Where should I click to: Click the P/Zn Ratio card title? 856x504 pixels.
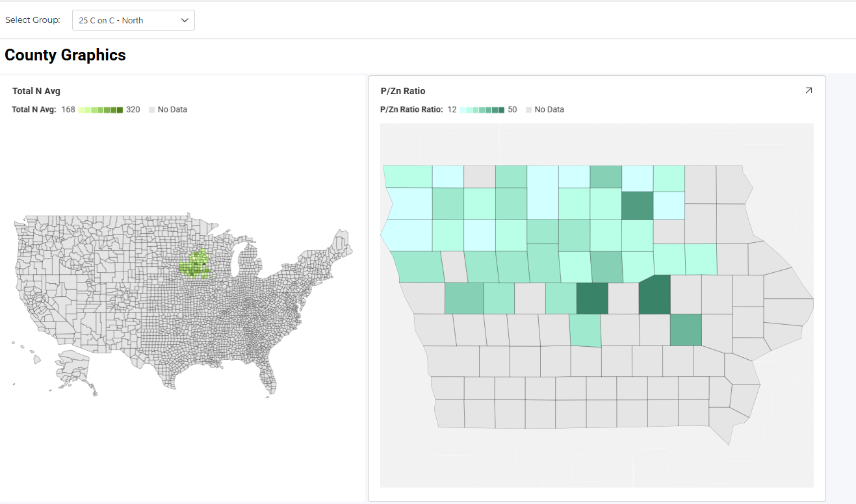pyautogui.click(x=403, y=91)
